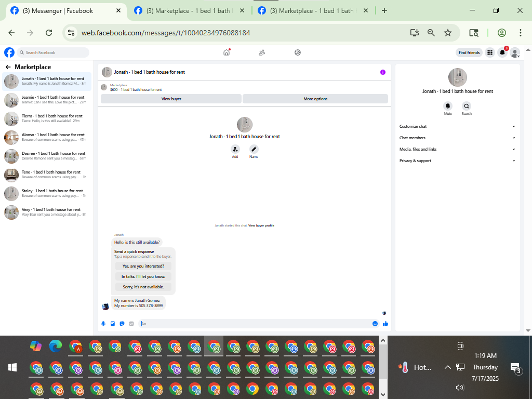
Task: Open the Home feed icon
Action: [x=227, y=52]
